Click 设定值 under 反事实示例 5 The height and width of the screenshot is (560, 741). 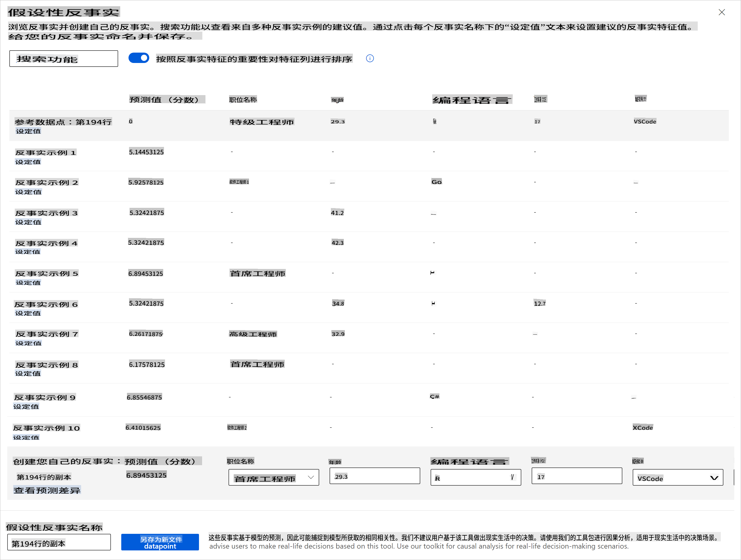tap(28, 283)
